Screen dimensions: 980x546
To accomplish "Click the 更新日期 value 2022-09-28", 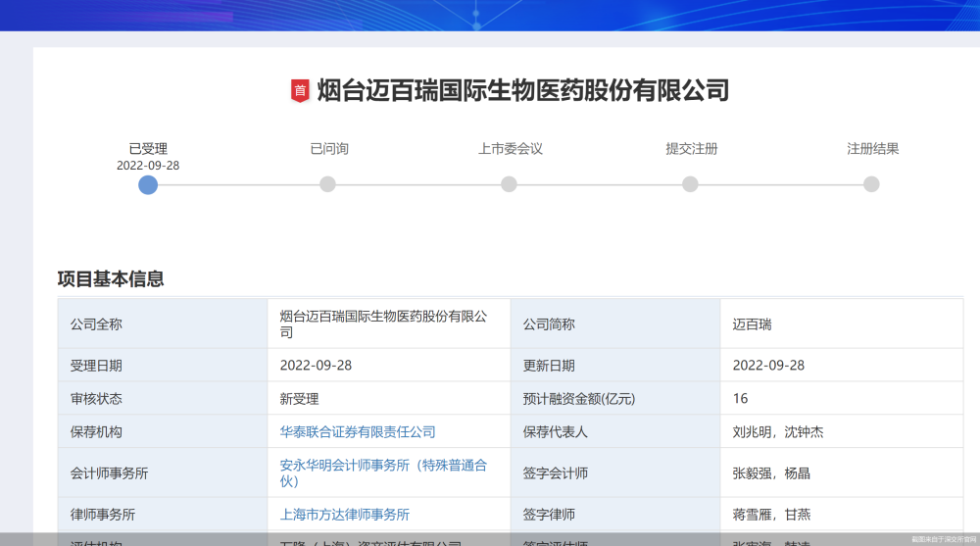I will point(768,366).
